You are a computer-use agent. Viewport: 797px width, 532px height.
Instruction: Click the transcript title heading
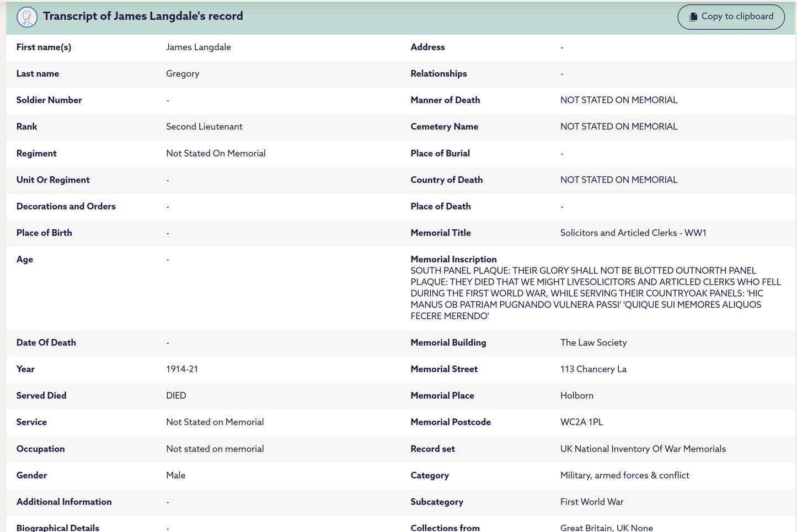click(143, 16)
